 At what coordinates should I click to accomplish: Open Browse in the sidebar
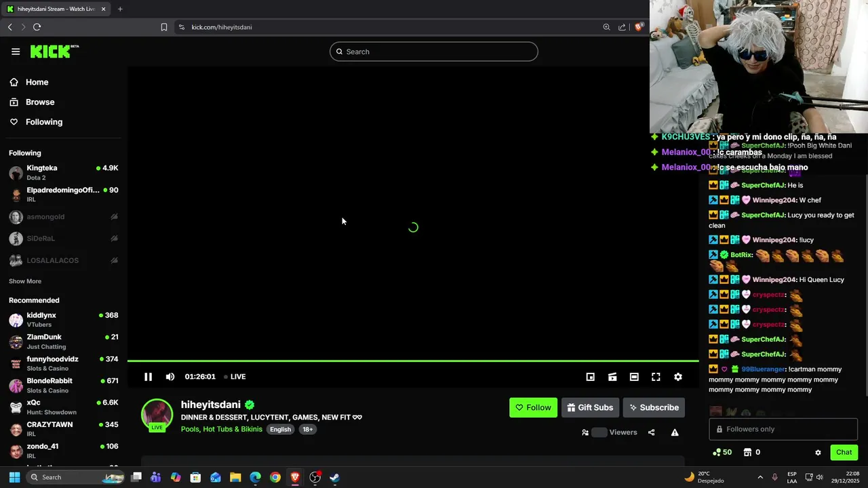62,102
